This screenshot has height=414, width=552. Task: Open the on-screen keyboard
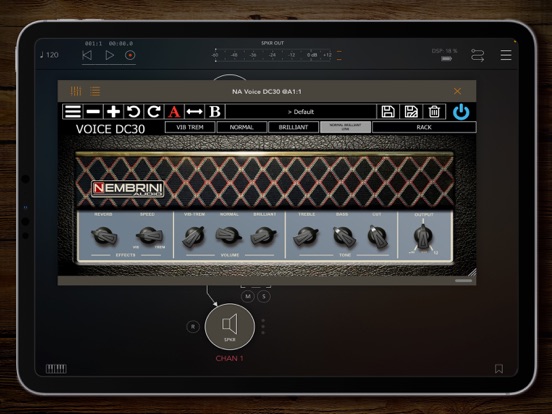click(56, 369)
